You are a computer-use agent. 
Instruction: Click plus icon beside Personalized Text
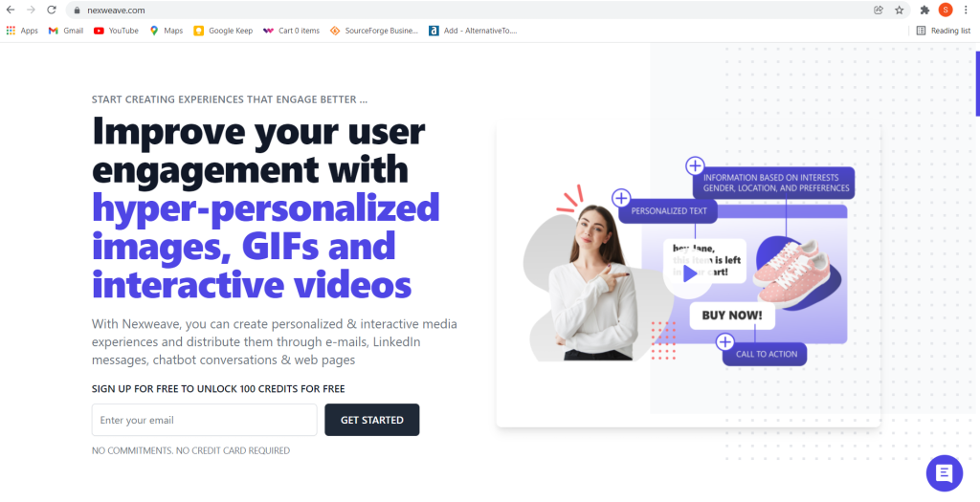pyautogui.click(x=621, y=198)
